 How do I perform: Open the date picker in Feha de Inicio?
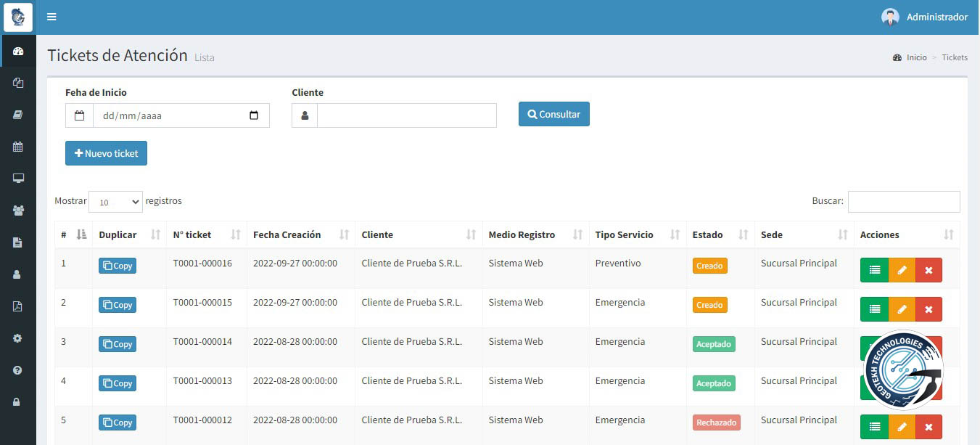pyautogui.click(x=254, y=115)
